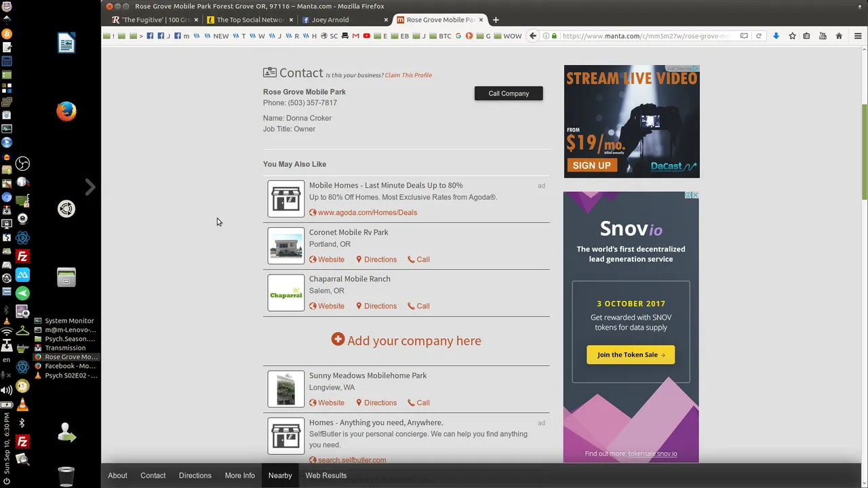
Task: Call Coronet Mobile Rv Park
Action: click(418, 260)
